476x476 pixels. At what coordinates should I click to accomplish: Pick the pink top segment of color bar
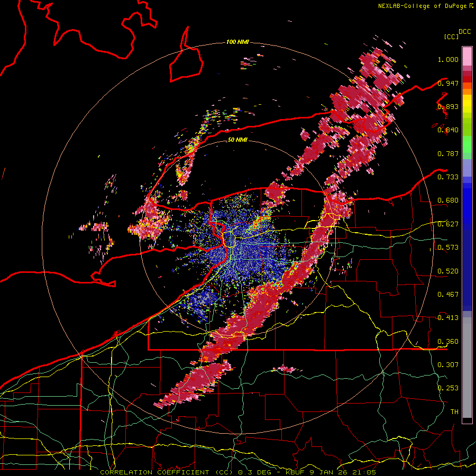(467, 56)
